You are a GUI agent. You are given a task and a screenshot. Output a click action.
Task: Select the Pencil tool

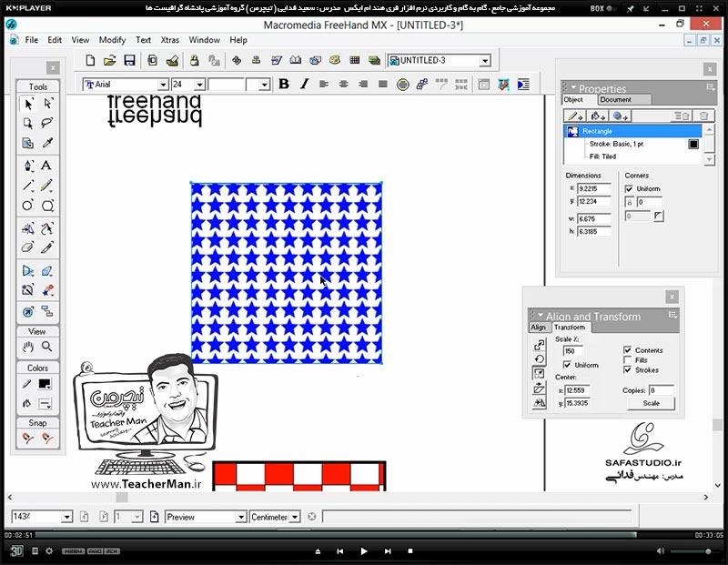[x=46, y=186]
